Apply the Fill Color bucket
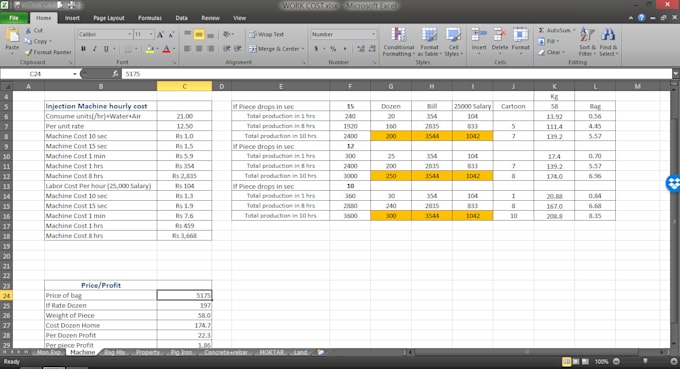 pyautogui.click(x=150, y=49)
